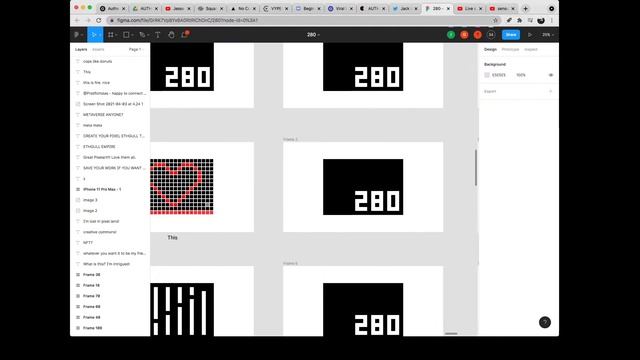Open the Figma main menu
Screen dimensions: 640x360
78,35
